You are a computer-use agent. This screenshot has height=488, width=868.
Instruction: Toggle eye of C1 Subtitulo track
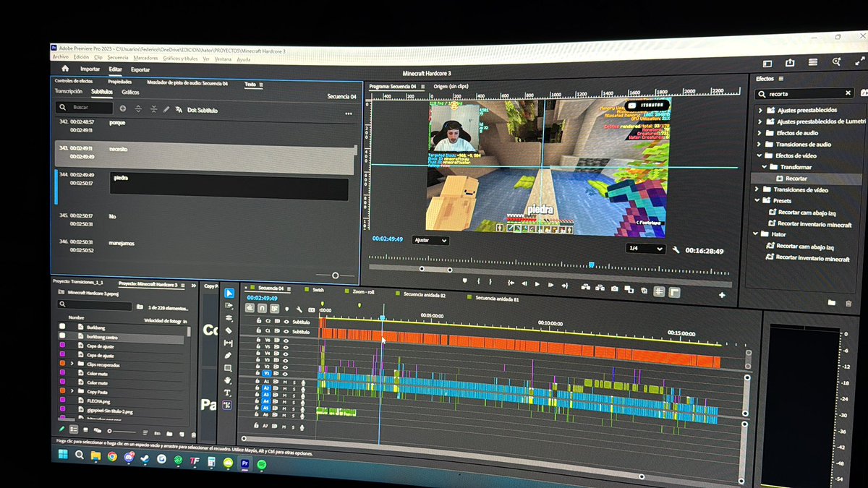[x=286, y=331]
